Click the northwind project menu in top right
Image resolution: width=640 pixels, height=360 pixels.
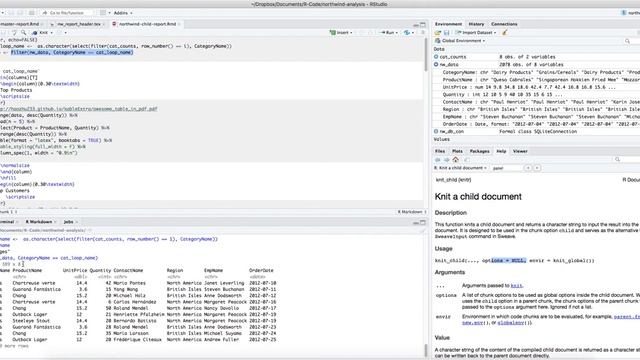[630, 13]
